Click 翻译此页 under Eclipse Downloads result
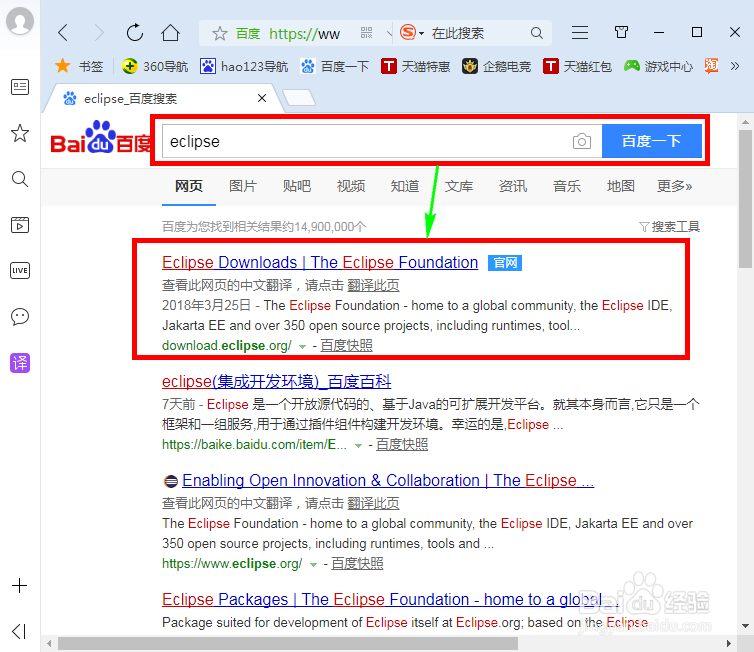The height and width of the screenshot is (652, 754). click(373, 285)
